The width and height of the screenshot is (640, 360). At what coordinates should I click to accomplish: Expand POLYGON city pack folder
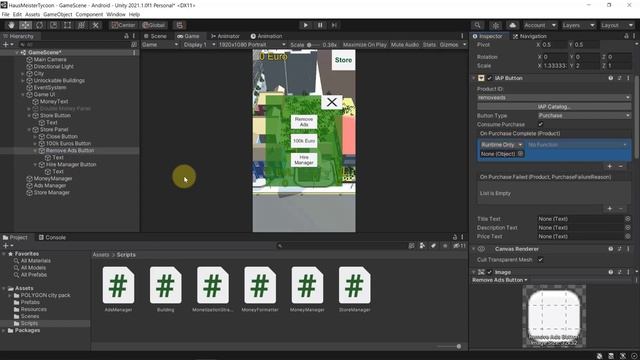(x=10, y=295)
